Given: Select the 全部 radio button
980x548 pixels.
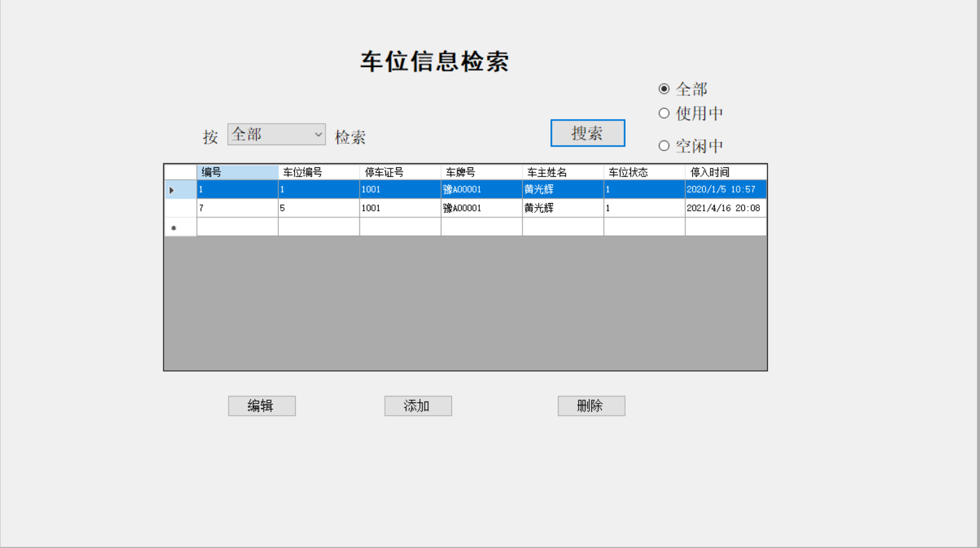Looking at the screenshot, I should tap(664, 89).
